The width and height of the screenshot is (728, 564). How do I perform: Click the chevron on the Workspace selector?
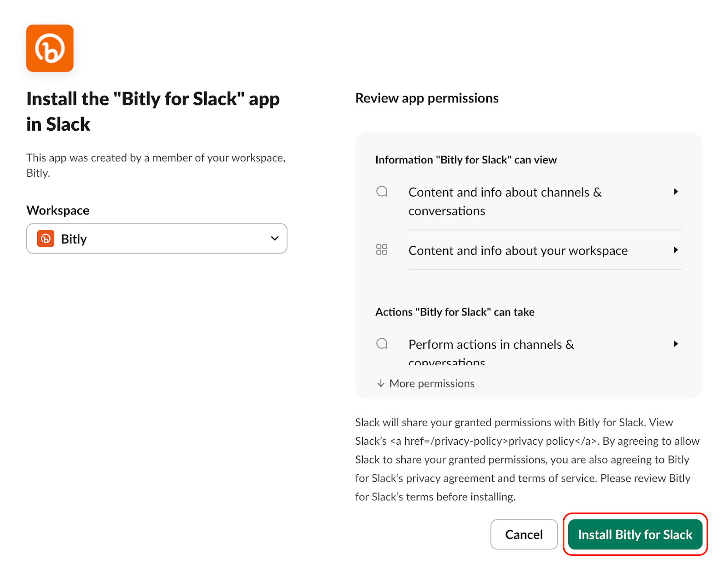coord(274,238)
